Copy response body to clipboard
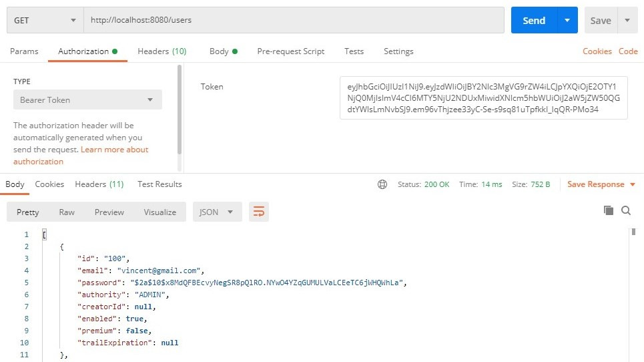Screen dimensions: 644x362 coord(608,210)
